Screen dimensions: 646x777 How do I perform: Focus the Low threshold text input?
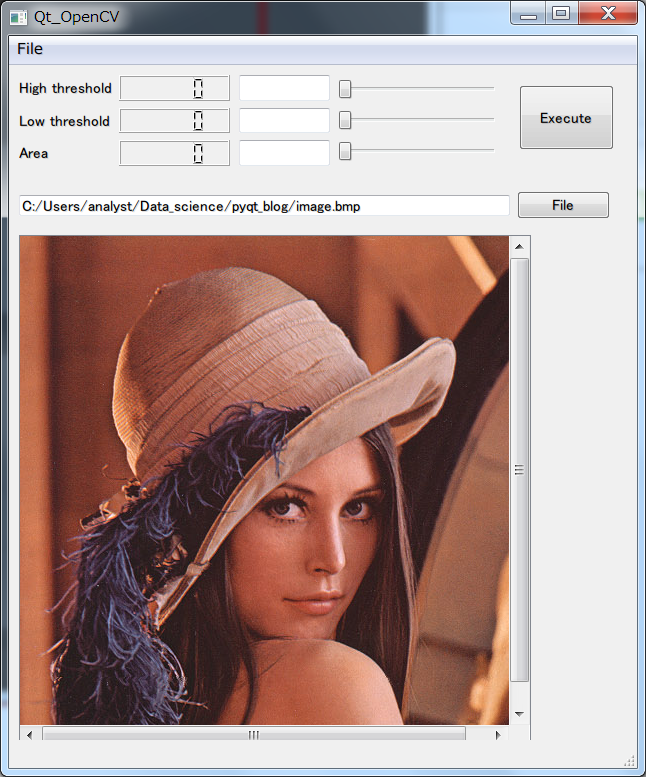[284, 120]
